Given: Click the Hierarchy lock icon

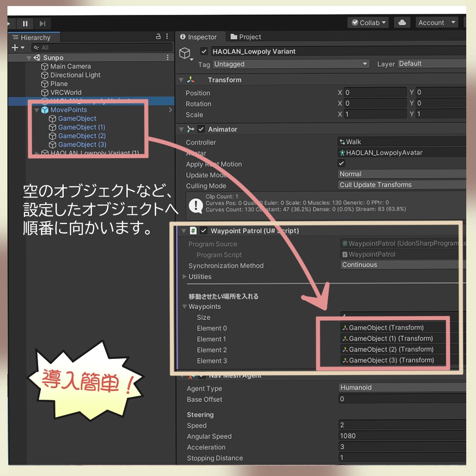Looking at the screenshot, I should click(x=158, y=36).
